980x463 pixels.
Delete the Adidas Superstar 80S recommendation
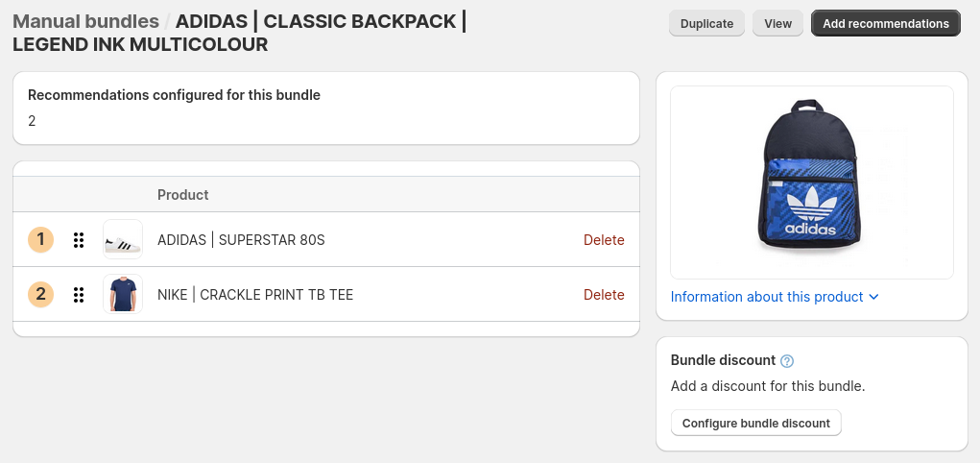pos(604,240)
